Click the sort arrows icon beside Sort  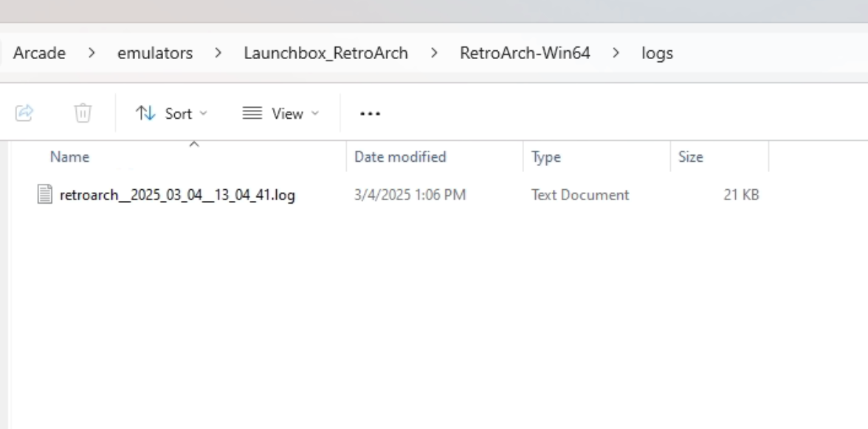(145, 113)
